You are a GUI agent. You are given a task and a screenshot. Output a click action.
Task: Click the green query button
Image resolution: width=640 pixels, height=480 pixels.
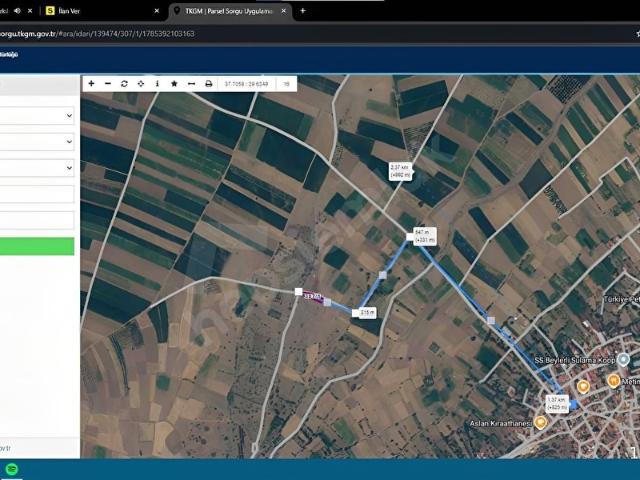click(x=37, y=247)
